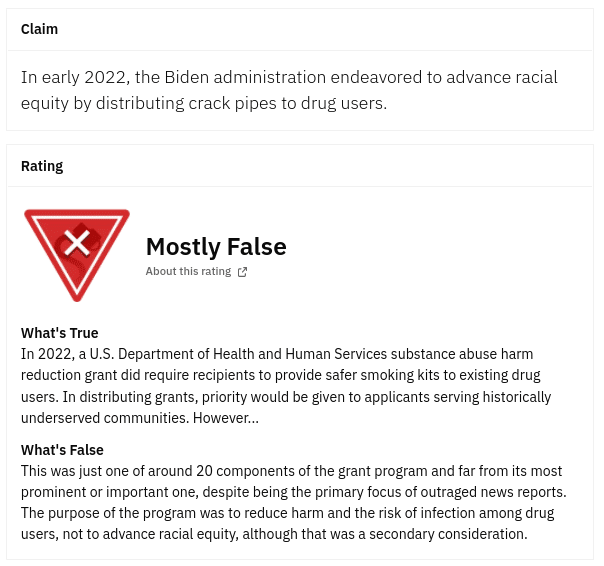Click the trailing However... text
This screenshot has height=566, width=604.
click(226, 418)
